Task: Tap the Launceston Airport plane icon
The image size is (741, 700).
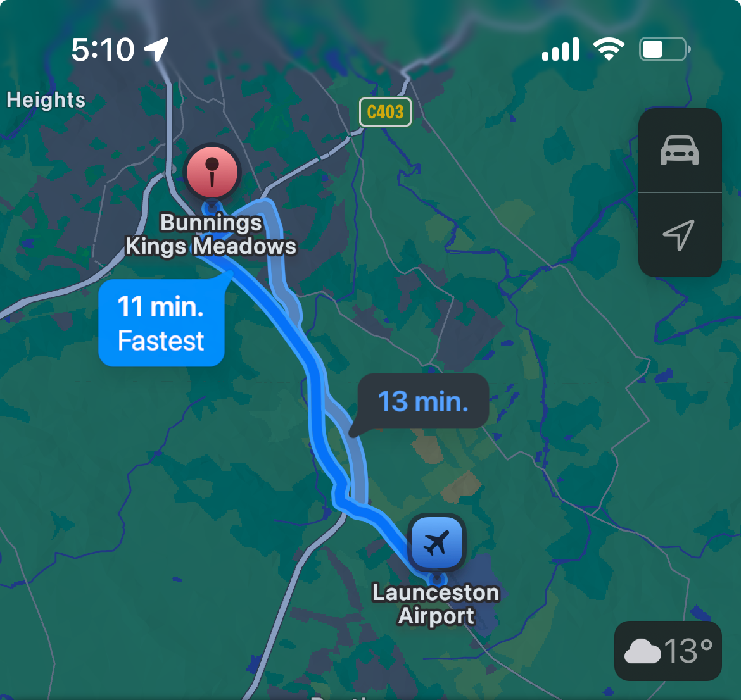Action: pyautogui.click(x=436, y=542)
